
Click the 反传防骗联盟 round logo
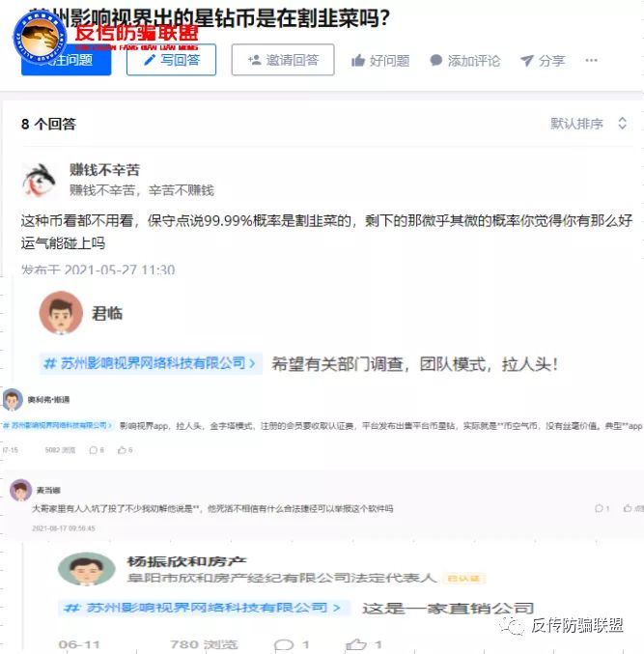tap(40, 38)
